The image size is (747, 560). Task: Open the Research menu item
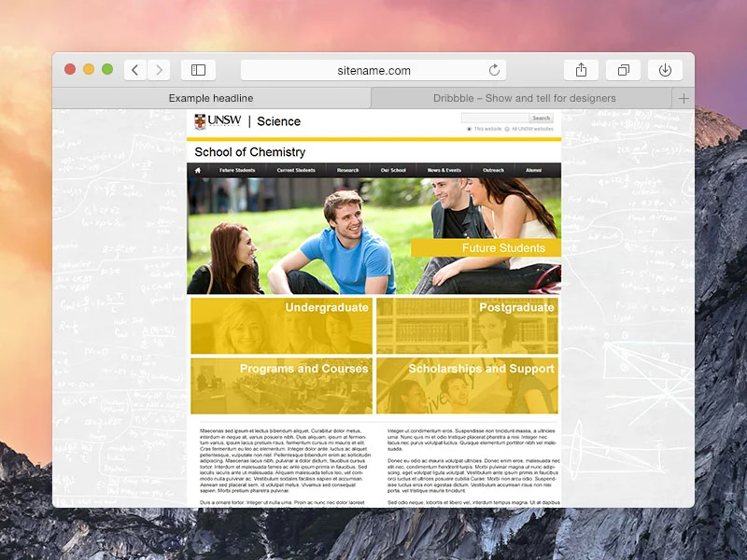[347, 170]
